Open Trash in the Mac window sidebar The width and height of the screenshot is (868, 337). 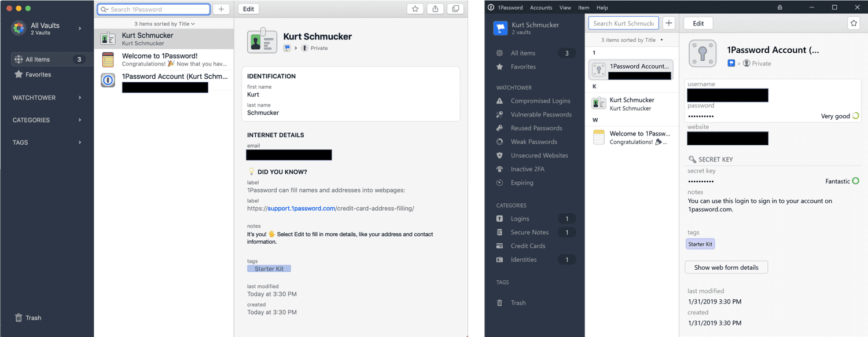click(x=28, y=318)
